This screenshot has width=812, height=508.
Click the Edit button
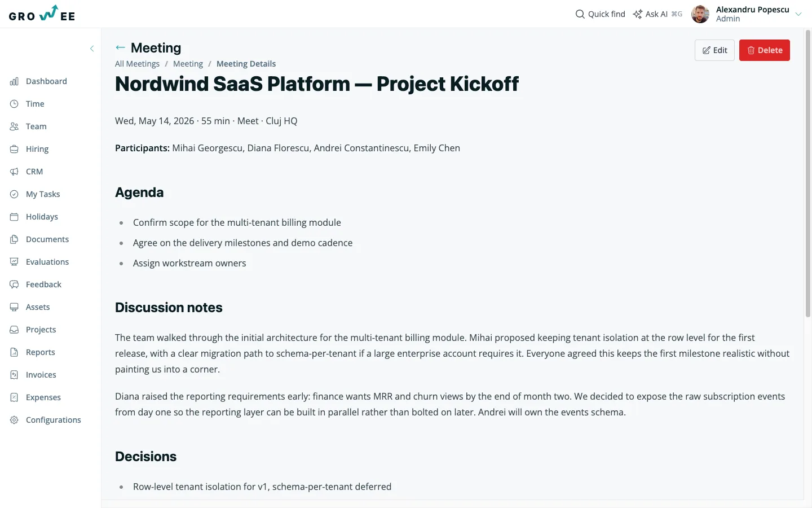coord(714,50)
